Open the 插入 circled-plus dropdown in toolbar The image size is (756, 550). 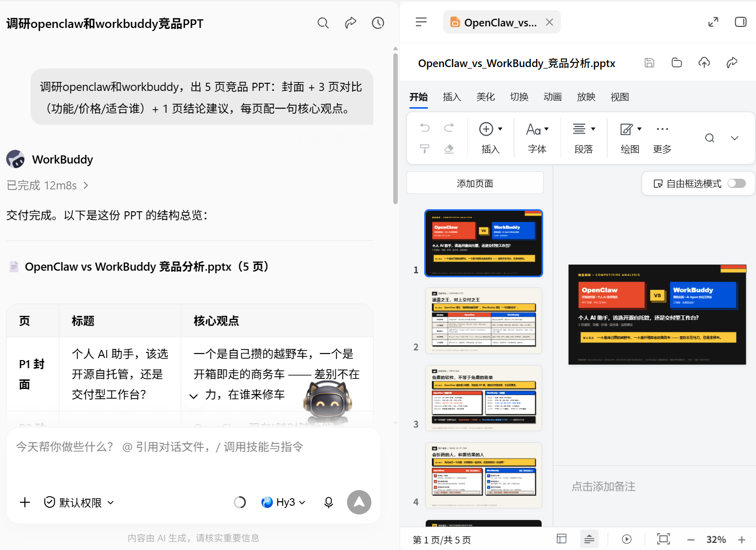click(491, 138)
